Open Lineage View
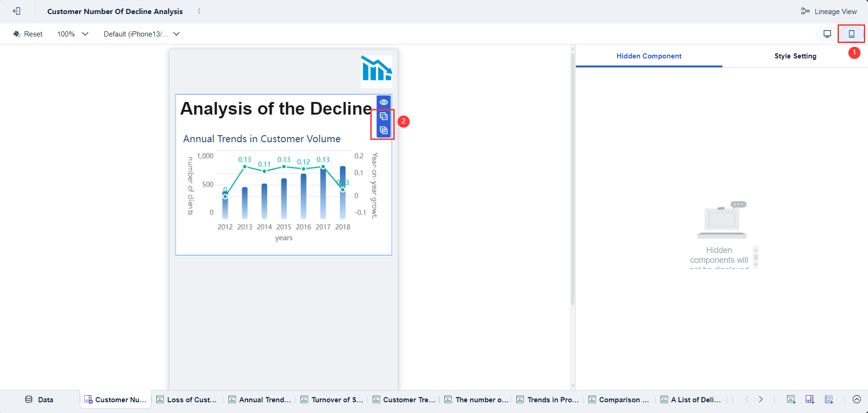The width and height of the screenshot is (868, 413). pyautogui.click(x=829, y=11)
